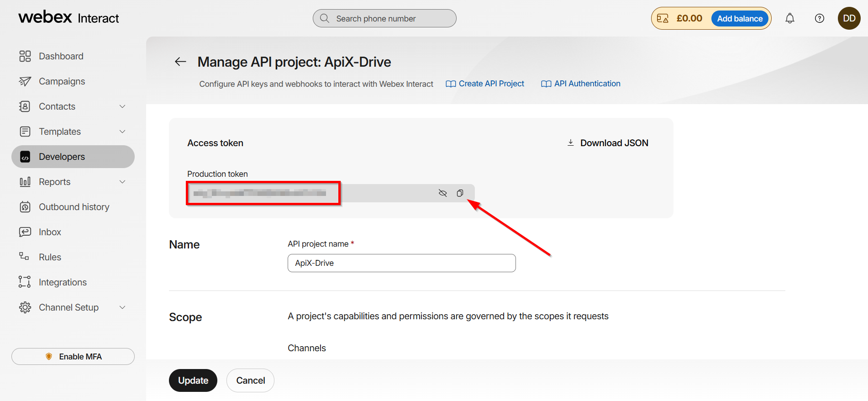Expand the Channel Setup submenu chevron
The width and height of the screenshot is (868, 401).
coord(122,307)
